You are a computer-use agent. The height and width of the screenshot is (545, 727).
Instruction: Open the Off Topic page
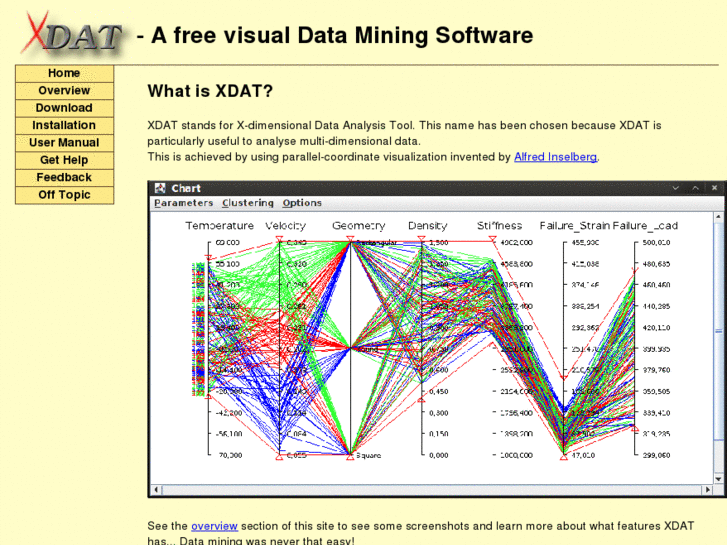point(64,195)
